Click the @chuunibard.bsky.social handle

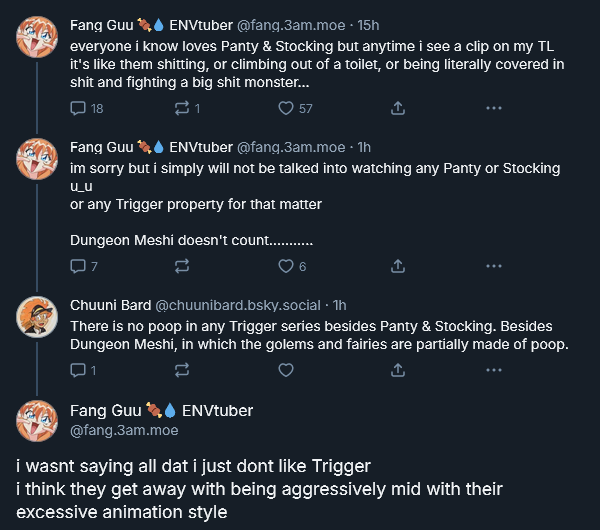(240, 305)
